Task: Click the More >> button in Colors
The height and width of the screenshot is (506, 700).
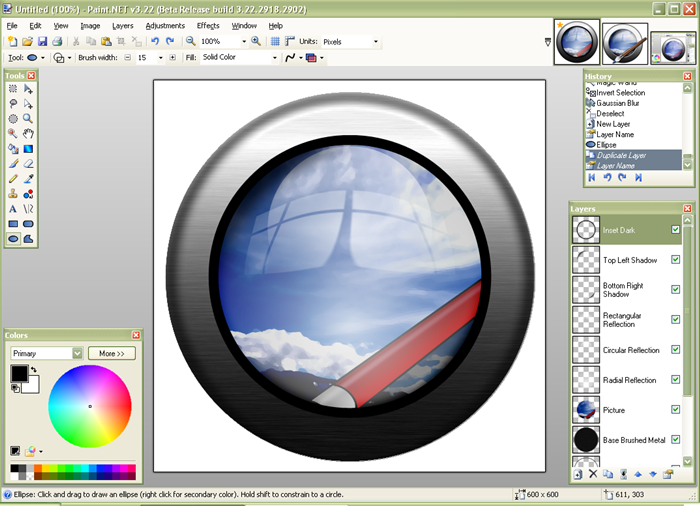Action: (x=112, y=353)
